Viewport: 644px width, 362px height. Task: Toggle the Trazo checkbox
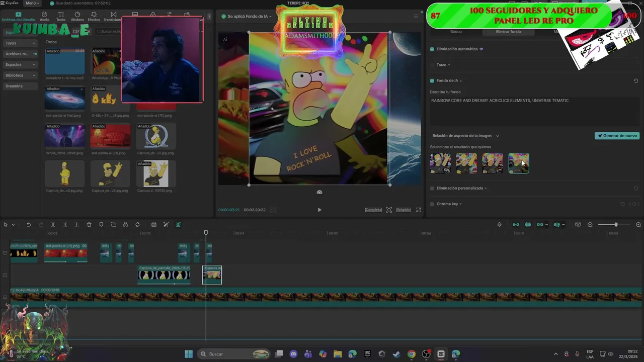(x=432, y=65)
